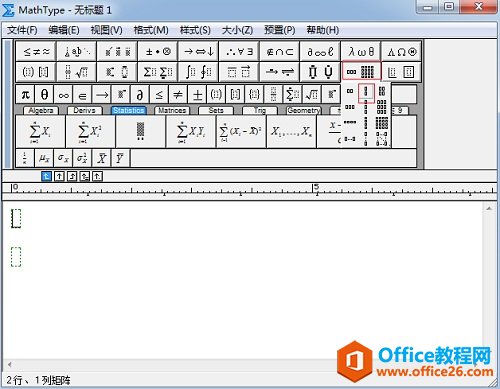Select 1-row 4-column matrix template

pyautogui.click(x=350, y=123)
